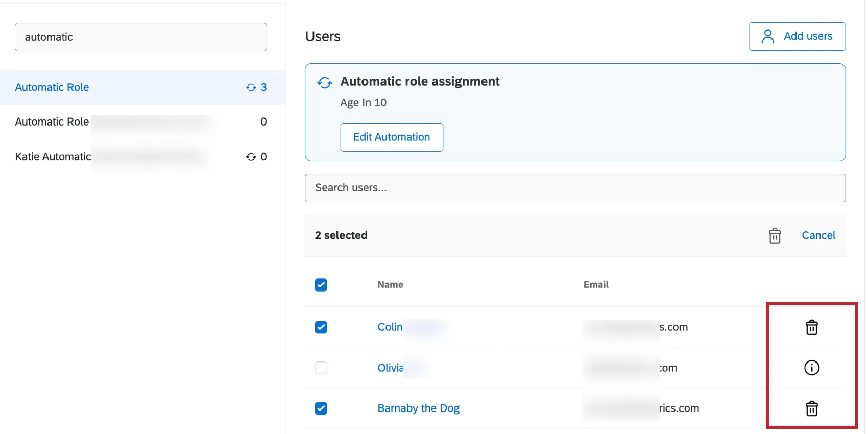
Task: Focus the role search box containing 'automatic'
Action: 141,37
